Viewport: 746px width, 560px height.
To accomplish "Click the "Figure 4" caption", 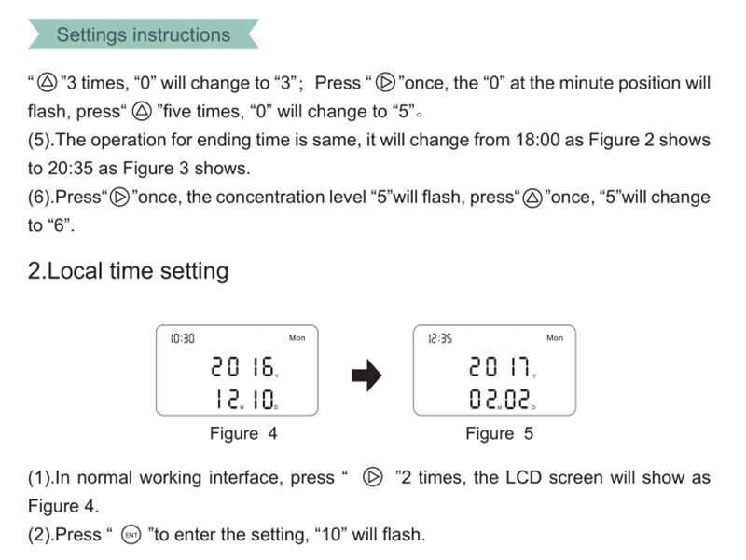I will pos(243,433).
